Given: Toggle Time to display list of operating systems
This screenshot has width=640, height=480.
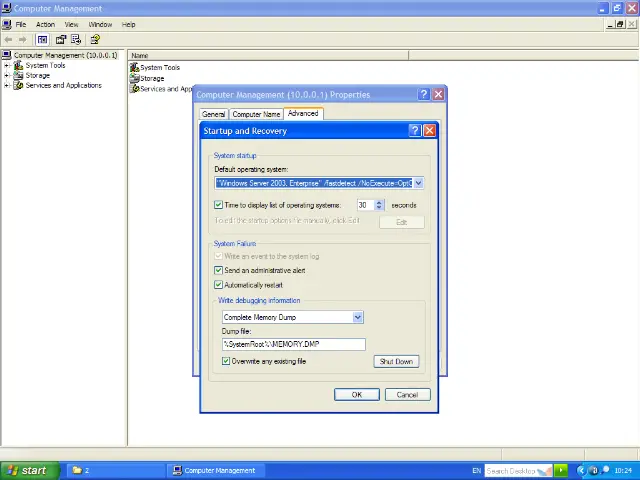Looking at the screenshot, I should [218, 205].
